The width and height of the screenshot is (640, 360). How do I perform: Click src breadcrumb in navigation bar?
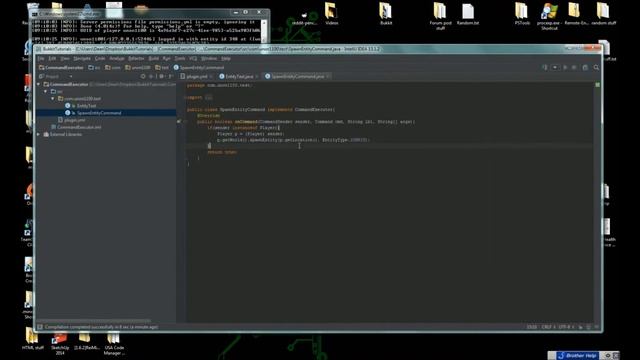(x=94, y=67)
